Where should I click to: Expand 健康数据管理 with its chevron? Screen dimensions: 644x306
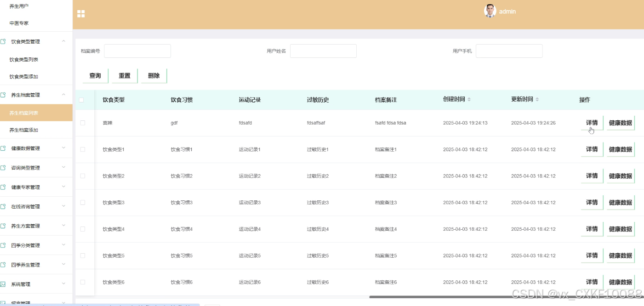coord(63,148)
